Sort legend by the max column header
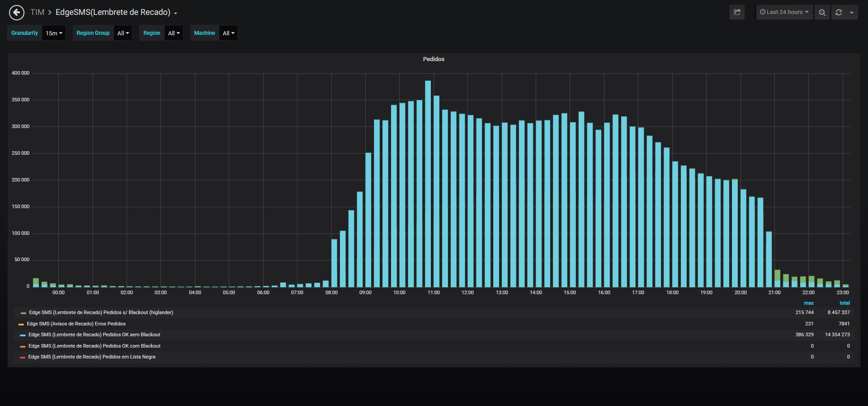868x406 pixels. point(808,303)
